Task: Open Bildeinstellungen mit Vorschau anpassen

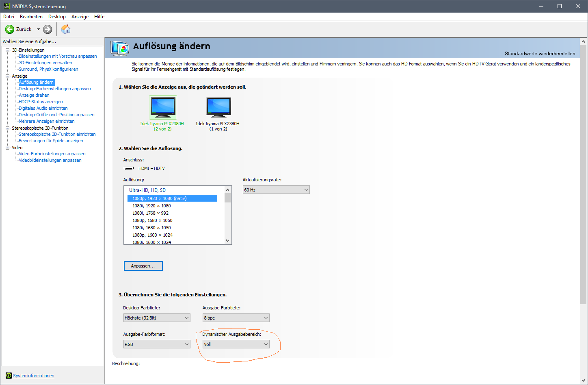Action: tap(58, 56)
